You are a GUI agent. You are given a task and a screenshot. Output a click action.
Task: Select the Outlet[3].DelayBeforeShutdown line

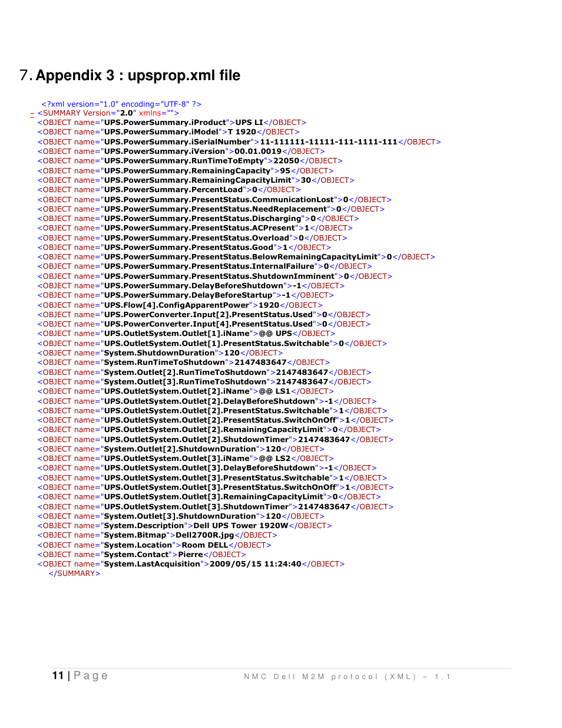pyautogui.click(x=207, y=468)
